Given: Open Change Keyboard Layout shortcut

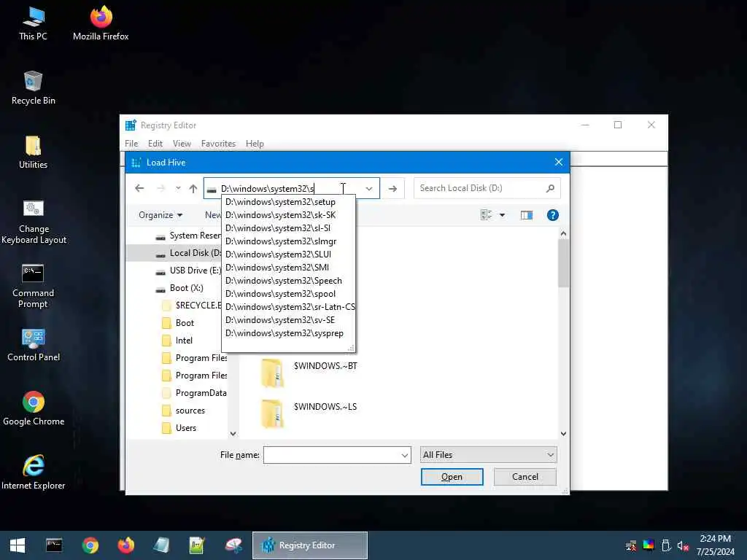Looking at the screenshot, I should 34,222.
